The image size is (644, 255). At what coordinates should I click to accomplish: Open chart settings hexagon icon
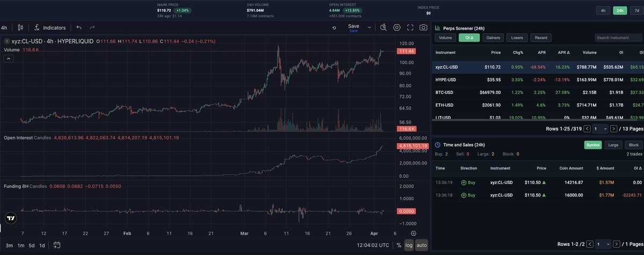[x=397, y=27]
